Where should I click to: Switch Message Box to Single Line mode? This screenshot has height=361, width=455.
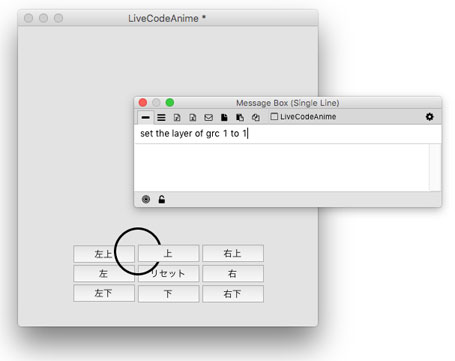pyautogui.click(x=145, y=117)
